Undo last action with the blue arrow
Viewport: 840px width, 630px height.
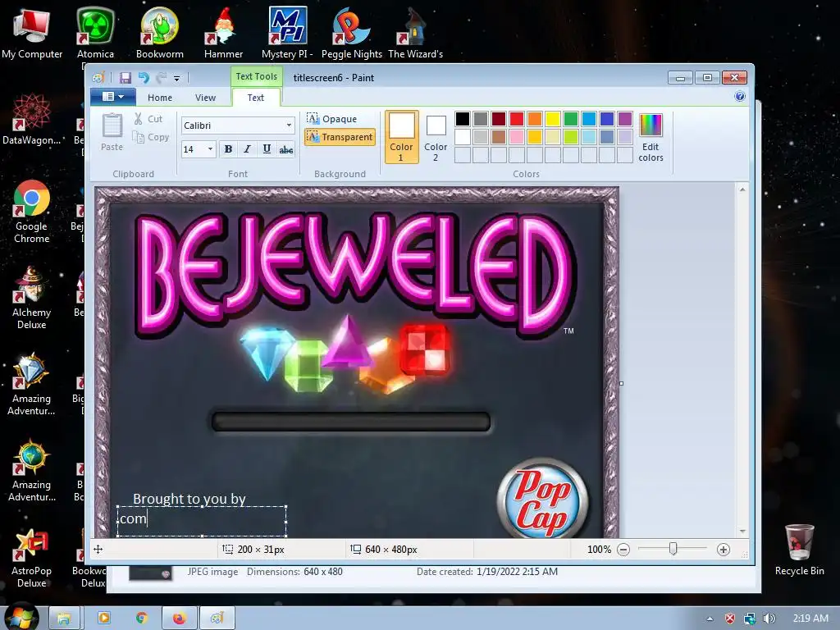(x=144, y=78)
